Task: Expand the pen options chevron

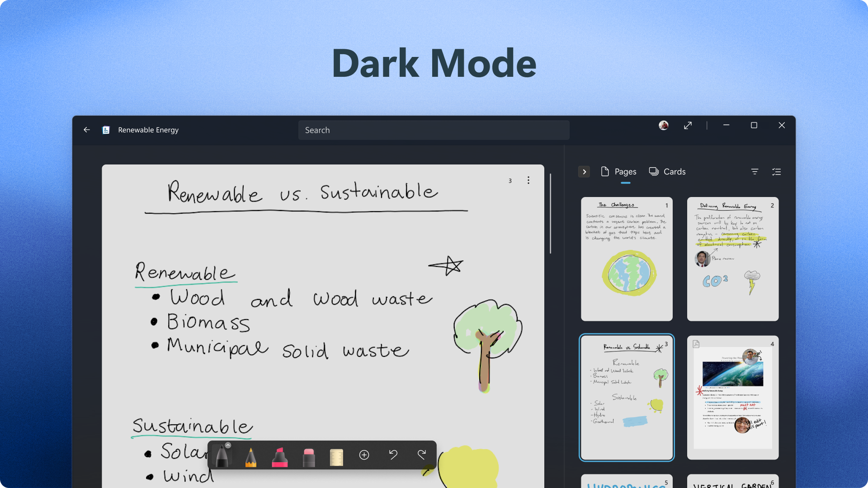Action: point(227,445)
